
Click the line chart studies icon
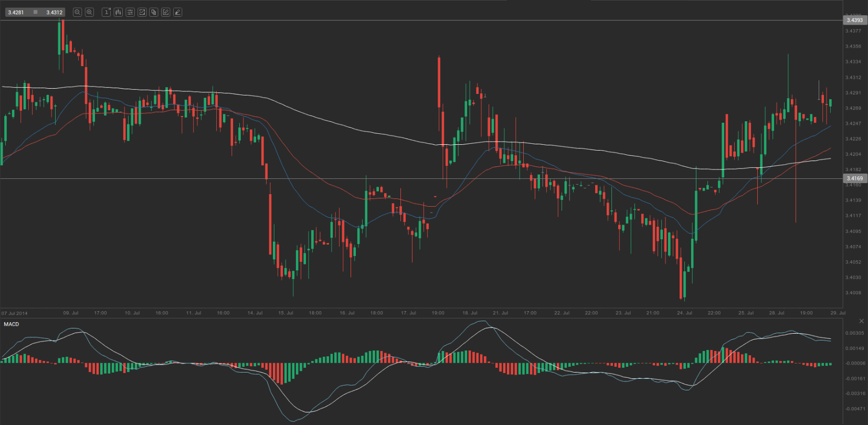(x=142, y=12)
